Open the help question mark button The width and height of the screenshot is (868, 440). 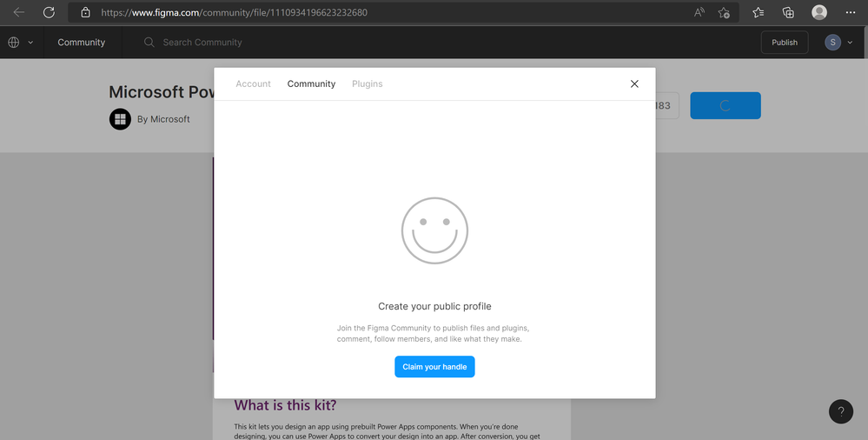[x=841, y=411]
